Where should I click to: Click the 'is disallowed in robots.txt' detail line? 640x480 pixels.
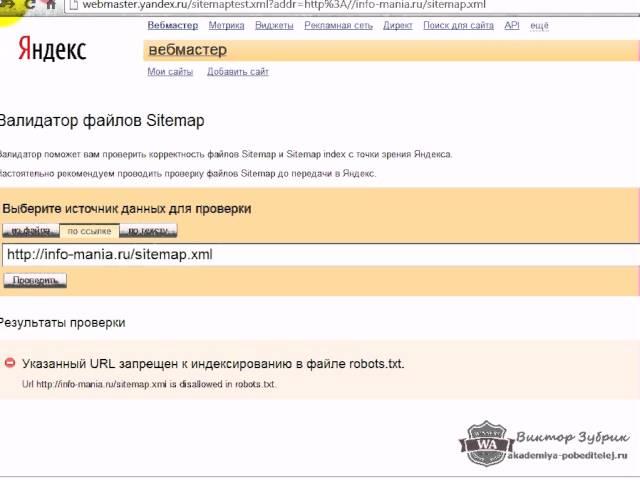pyautogui.click(x=149, y=384)
